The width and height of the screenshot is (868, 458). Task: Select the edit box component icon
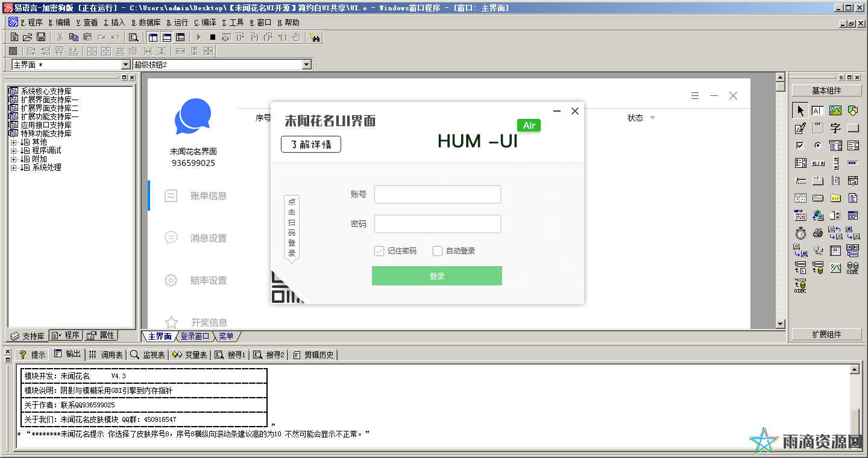tap(817, 110)
